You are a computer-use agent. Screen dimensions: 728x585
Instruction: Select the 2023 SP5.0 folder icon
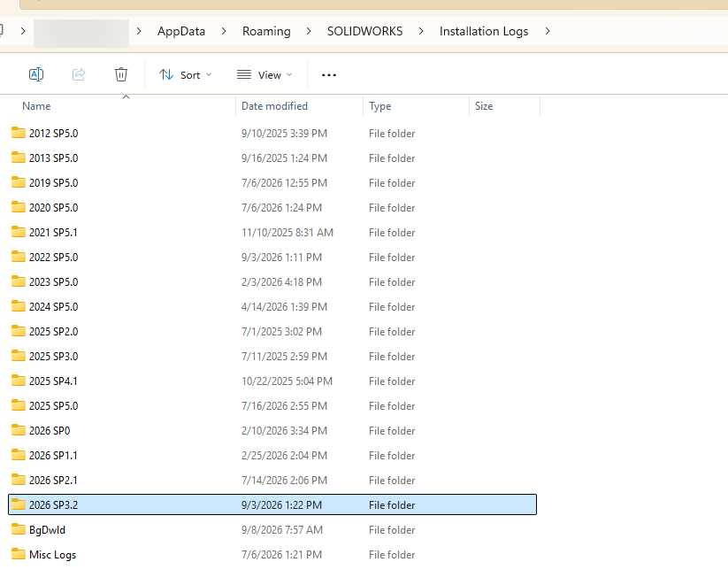coord(19,281)
